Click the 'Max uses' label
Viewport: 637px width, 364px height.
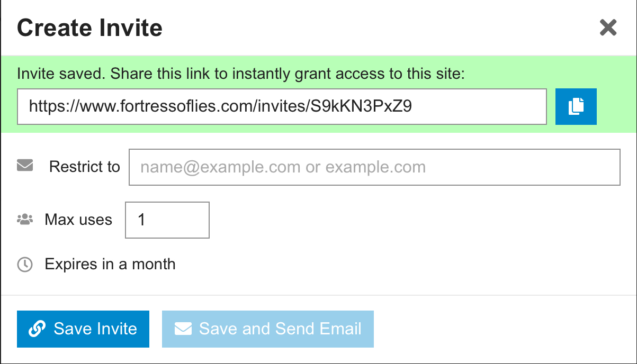pyautogui.click(x=78, y=220)
